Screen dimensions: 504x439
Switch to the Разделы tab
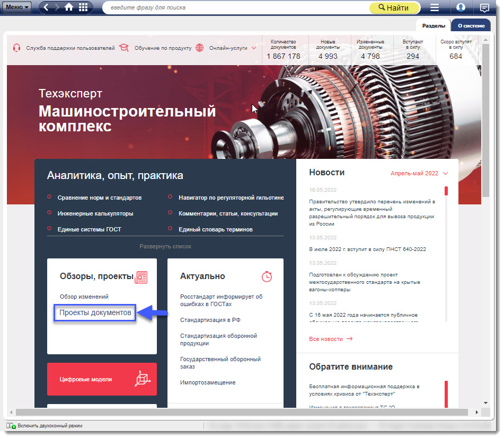pyautogui.click(x=434, y=26)
